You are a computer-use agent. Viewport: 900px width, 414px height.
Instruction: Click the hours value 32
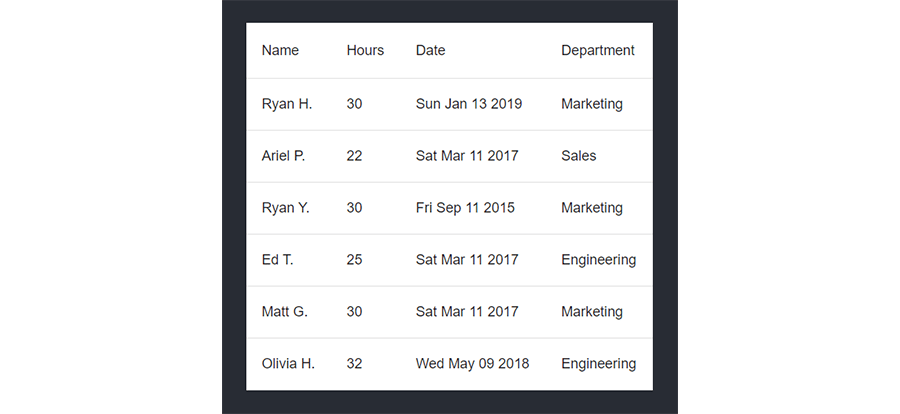pyautogui.click(x=354, y=363)
